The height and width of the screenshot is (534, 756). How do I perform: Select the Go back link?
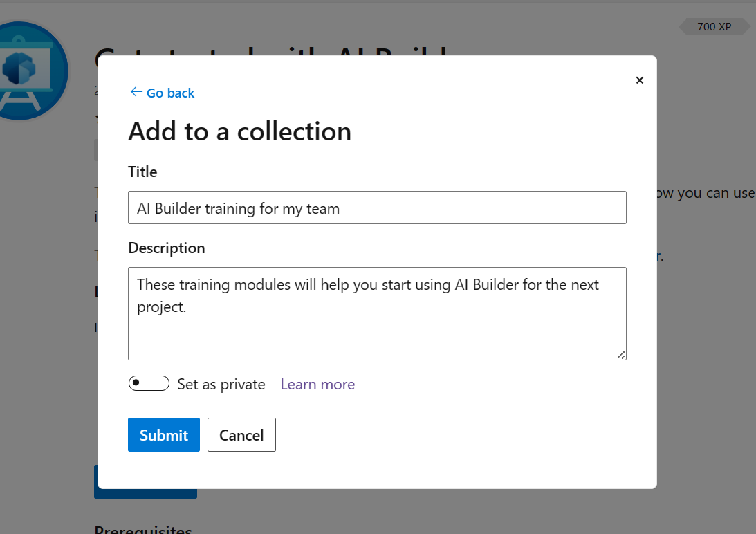coord(169,92)
